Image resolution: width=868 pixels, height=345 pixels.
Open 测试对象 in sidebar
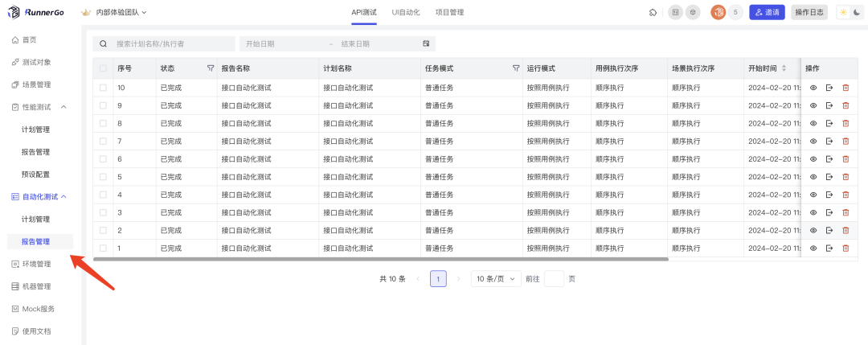pos(36,62)
